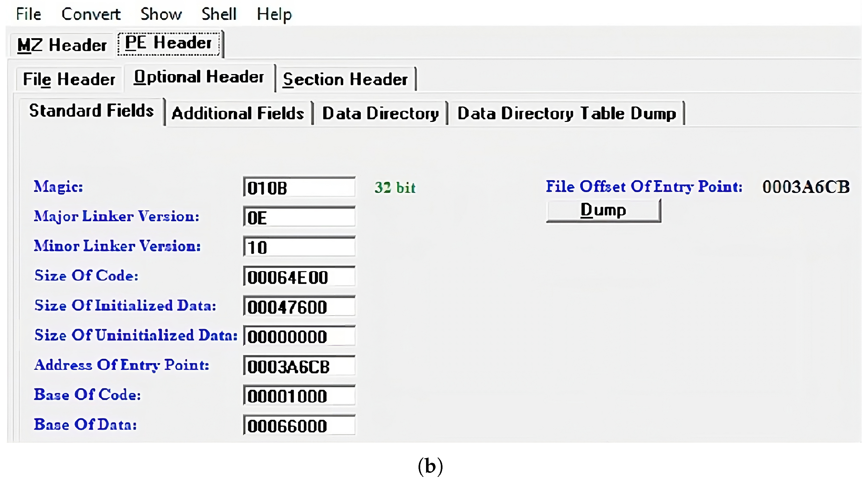Click the Dump button
868x482 pixels.
point(603,210)
